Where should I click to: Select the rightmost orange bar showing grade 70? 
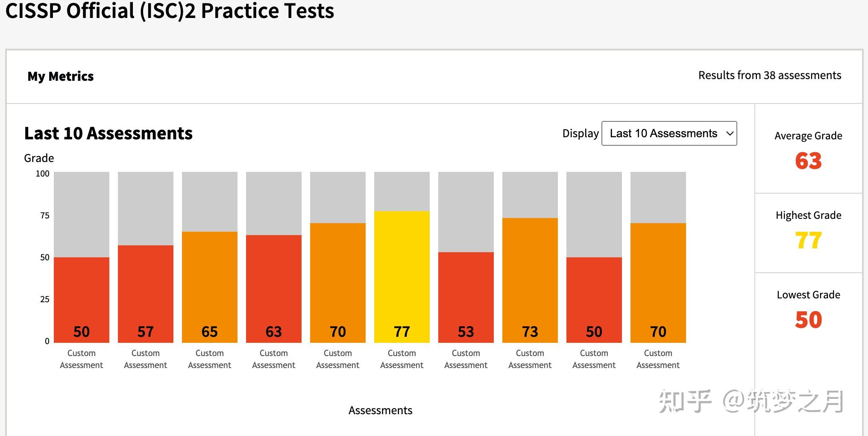(658, 282)
